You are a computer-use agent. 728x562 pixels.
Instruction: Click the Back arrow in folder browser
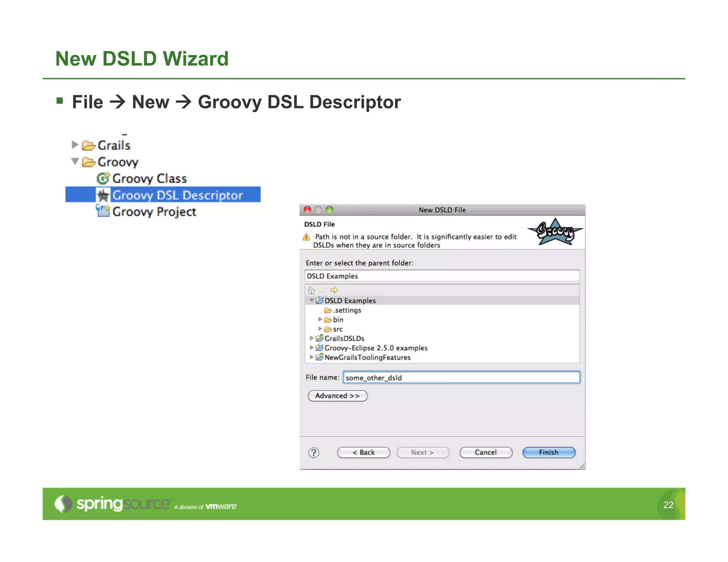pyautogui.click(x=323, y=290)
